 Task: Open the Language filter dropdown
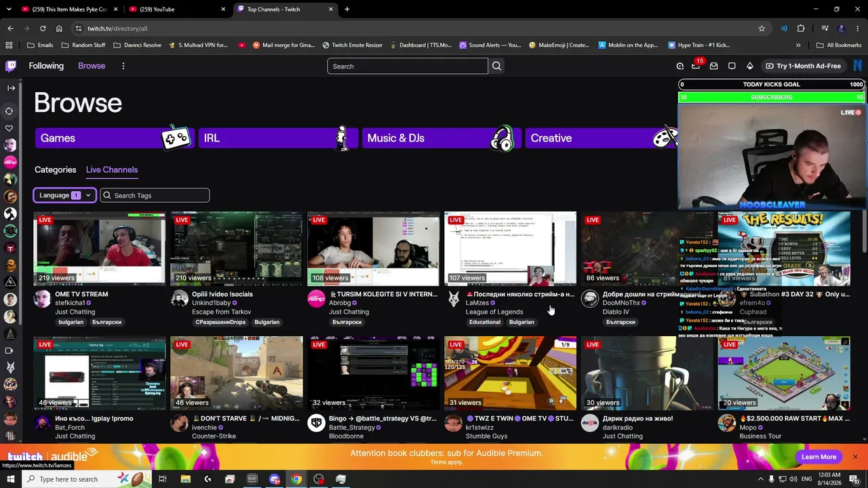click(64, 195)
